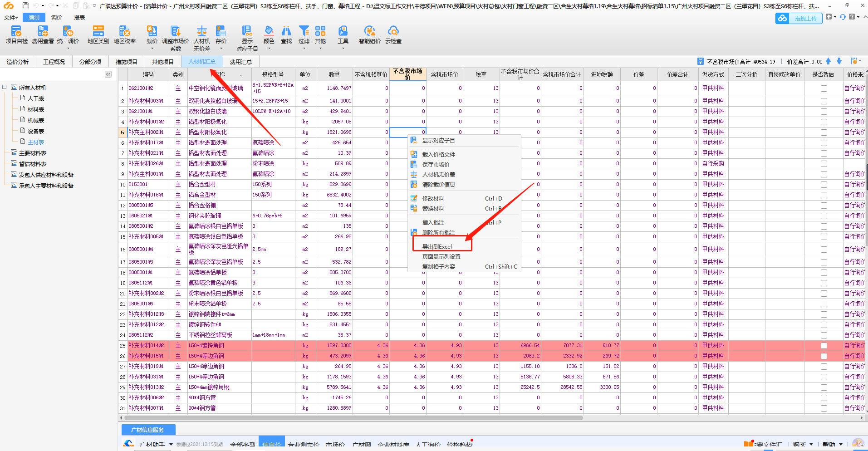This screenshot has height=451, width=868.
Task: Expand dropdown arrow under 过滤
Action: (304, 48)
